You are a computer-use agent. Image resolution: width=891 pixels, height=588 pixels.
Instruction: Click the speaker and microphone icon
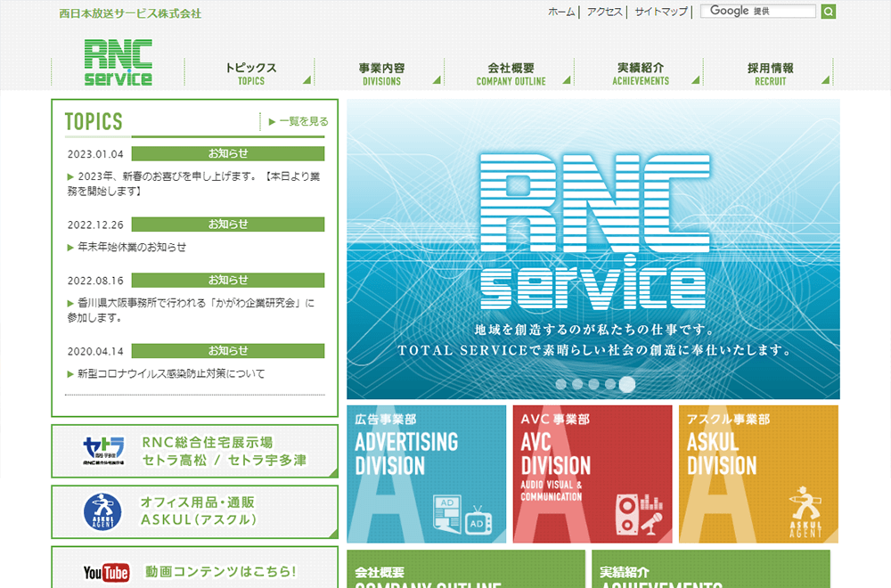tap(640, 515)
